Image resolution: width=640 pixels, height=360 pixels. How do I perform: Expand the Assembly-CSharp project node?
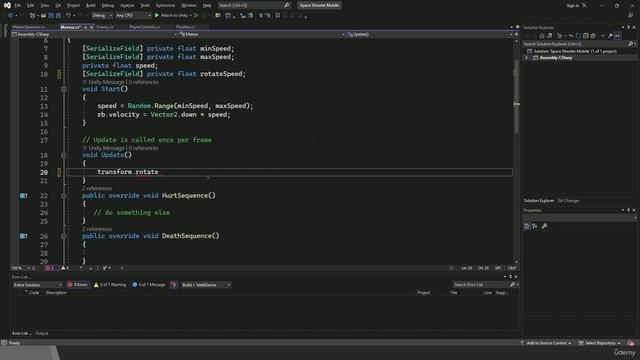point(527,58)
